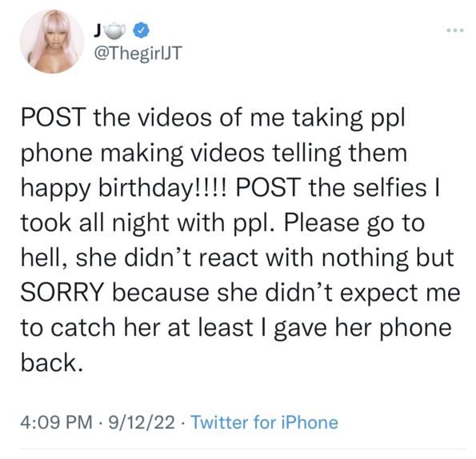This screenshot has width=476, height=459.
Task: Click the blue verified checkmark badge
Action: pos(142,30)
